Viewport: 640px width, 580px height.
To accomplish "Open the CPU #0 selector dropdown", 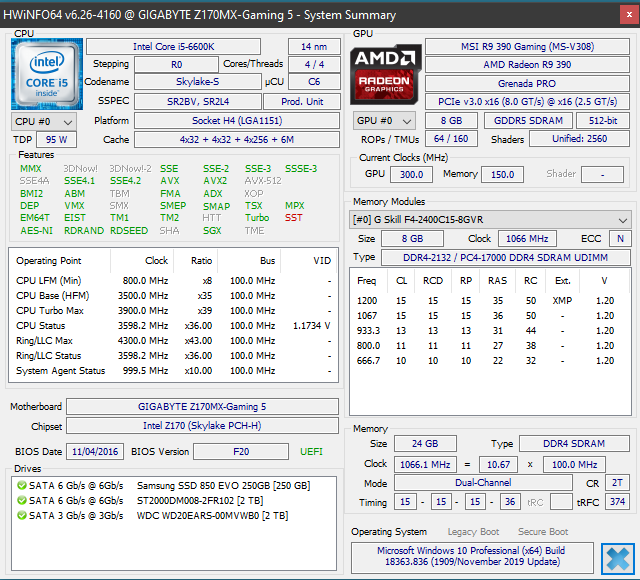I will [x=41, y=121].
